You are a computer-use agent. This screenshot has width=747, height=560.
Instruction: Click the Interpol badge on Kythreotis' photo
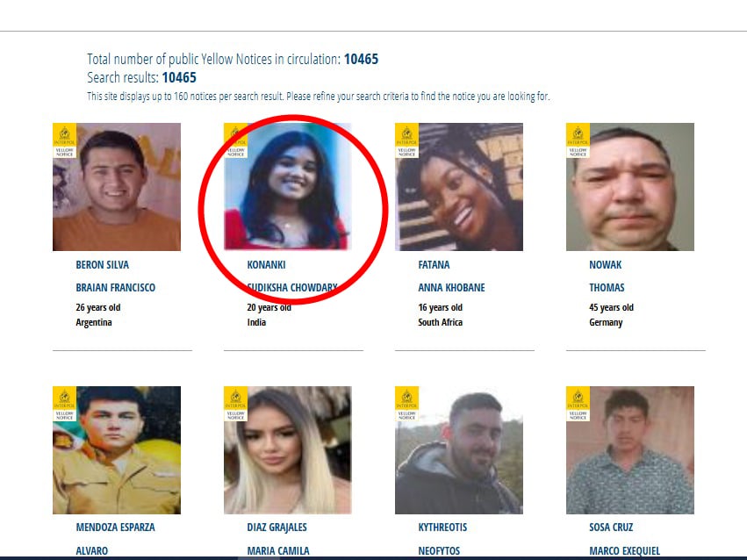406,404
